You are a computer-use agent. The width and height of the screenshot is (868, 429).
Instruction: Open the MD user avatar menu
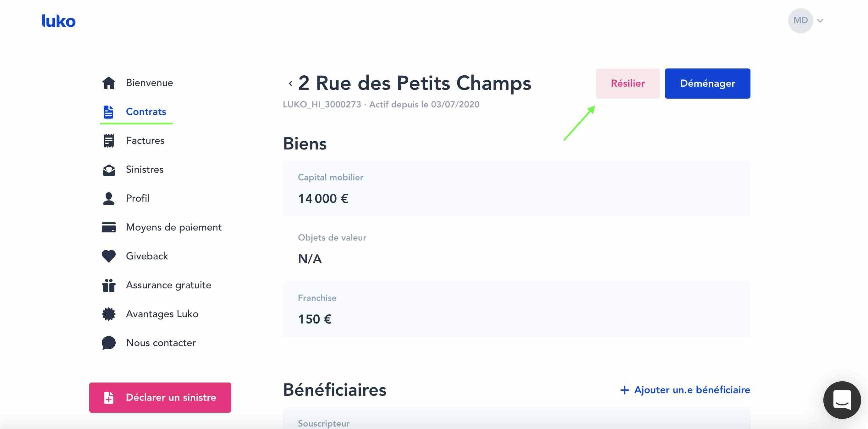[x=800, y=20]
